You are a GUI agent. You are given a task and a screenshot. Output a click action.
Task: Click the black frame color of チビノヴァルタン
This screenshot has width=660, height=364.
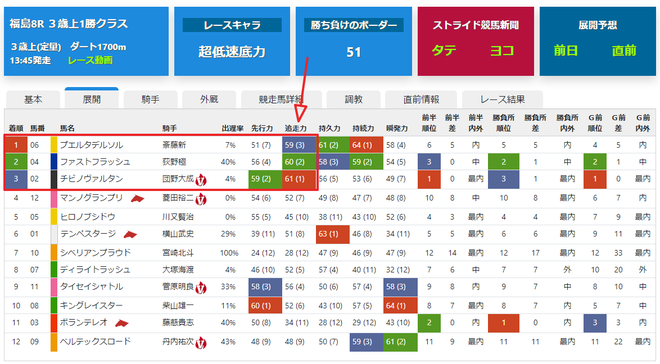point(54,179)
